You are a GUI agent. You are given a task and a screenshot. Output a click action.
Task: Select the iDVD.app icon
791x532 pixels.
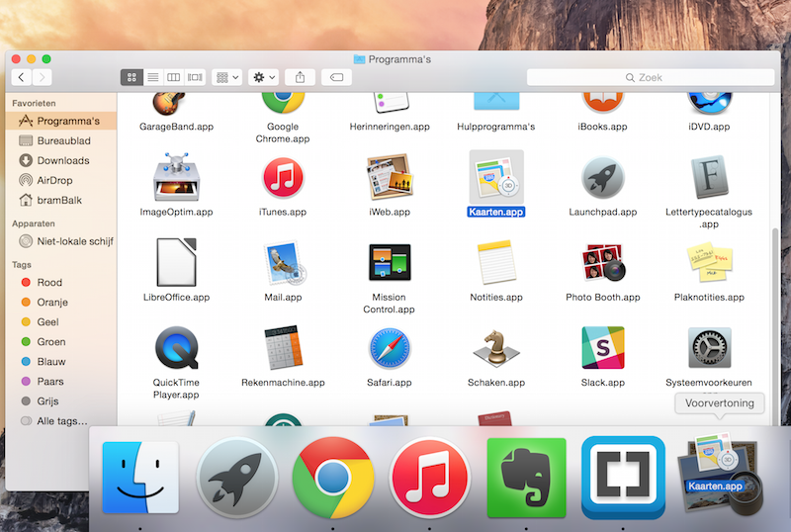coord(709,104)
